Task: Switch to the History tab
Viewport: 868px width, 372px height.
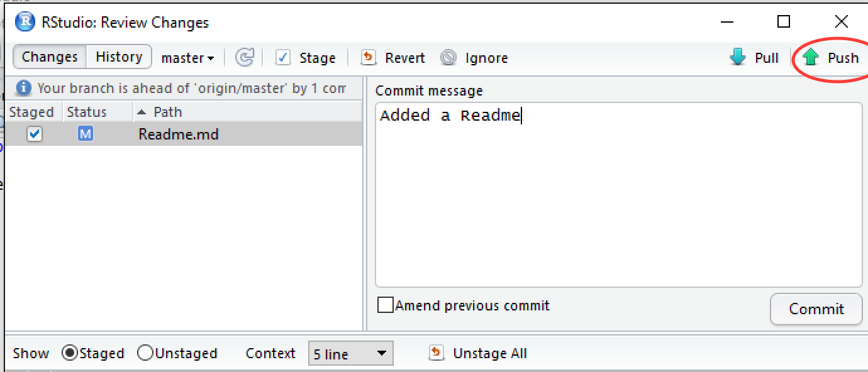Action: tap(118, 57)
